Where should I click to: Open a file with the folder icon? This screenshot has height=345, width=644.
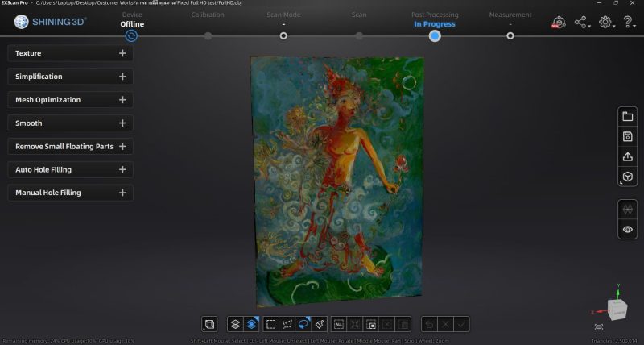pyautogui.click(x=628, y=116)
